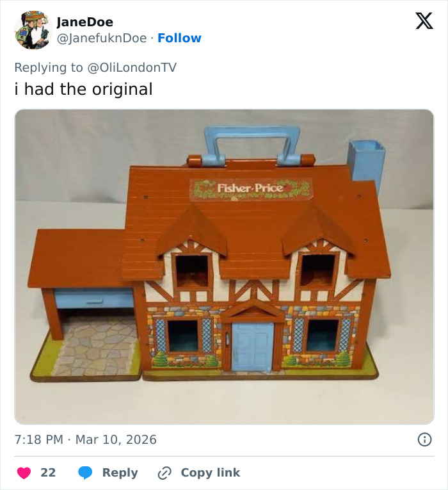Click the JaneDoe display name
The image size is (448, 490).
coord(85,22)
